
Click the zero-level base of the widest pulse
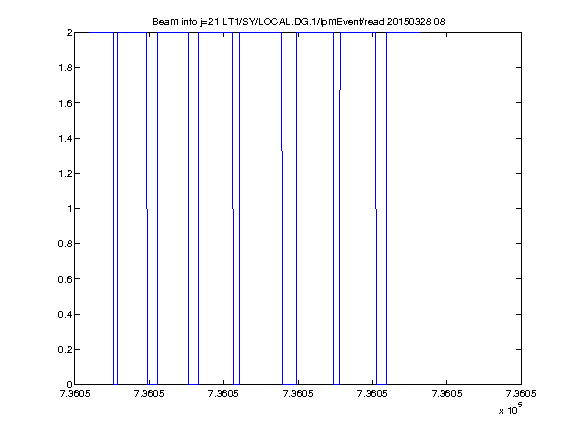289,384
